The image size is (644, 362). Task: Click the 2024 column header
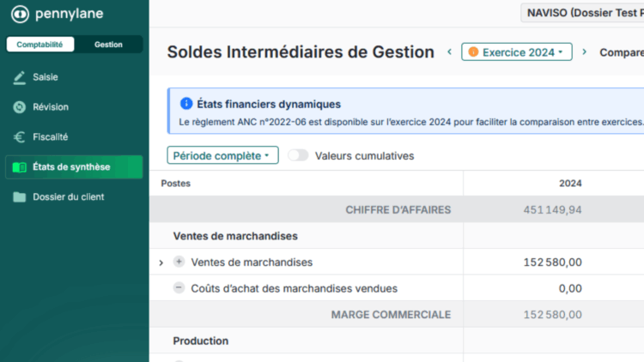click(x=570, y=184)
